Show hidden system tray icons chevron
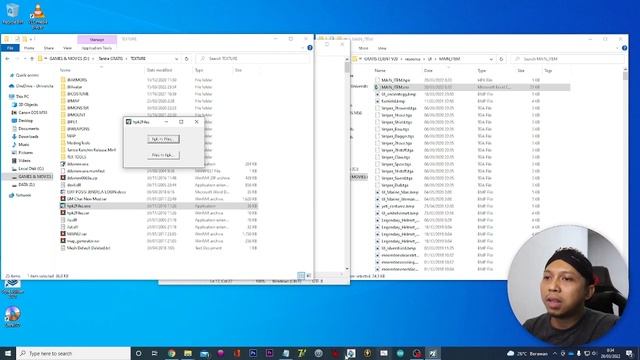Screen dimensions: 640x360 (555, 353)
